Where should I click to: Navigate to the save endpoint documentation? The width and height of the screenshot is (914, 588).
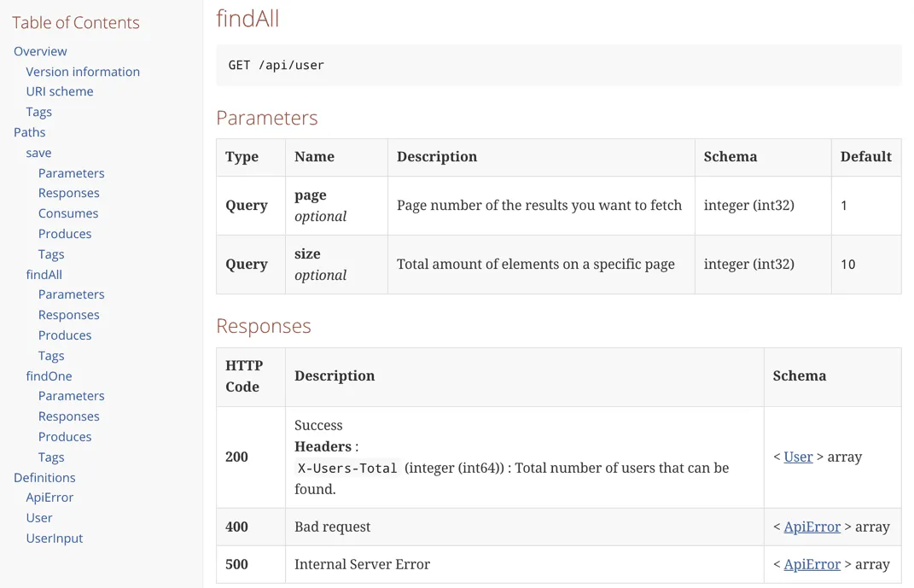point(38,153)
